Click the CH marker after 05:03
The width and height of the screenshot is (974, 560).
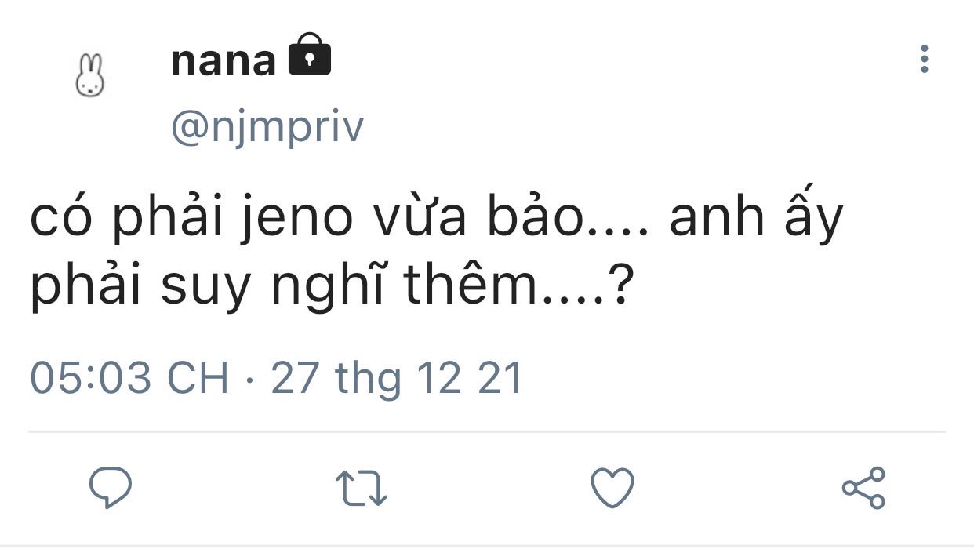coord(198,378)
